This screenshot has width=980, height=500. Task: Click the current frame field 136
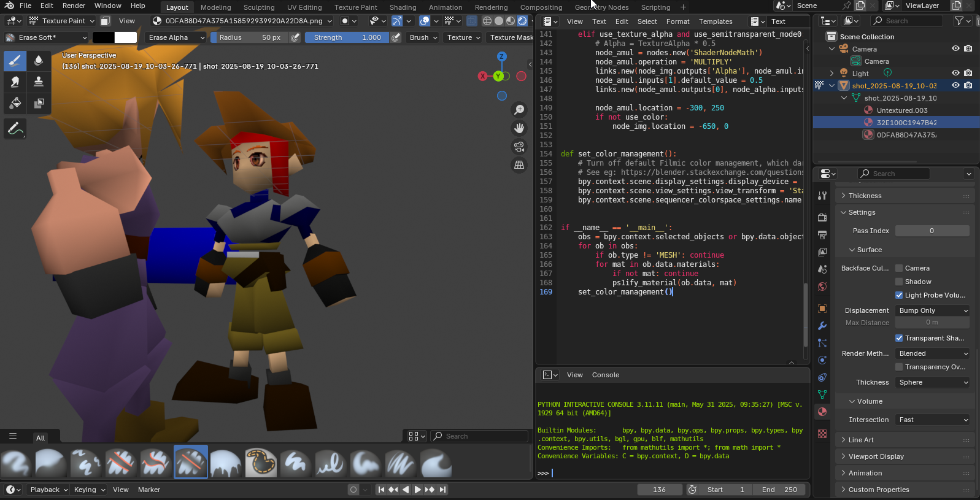click(x=660, y=490)
